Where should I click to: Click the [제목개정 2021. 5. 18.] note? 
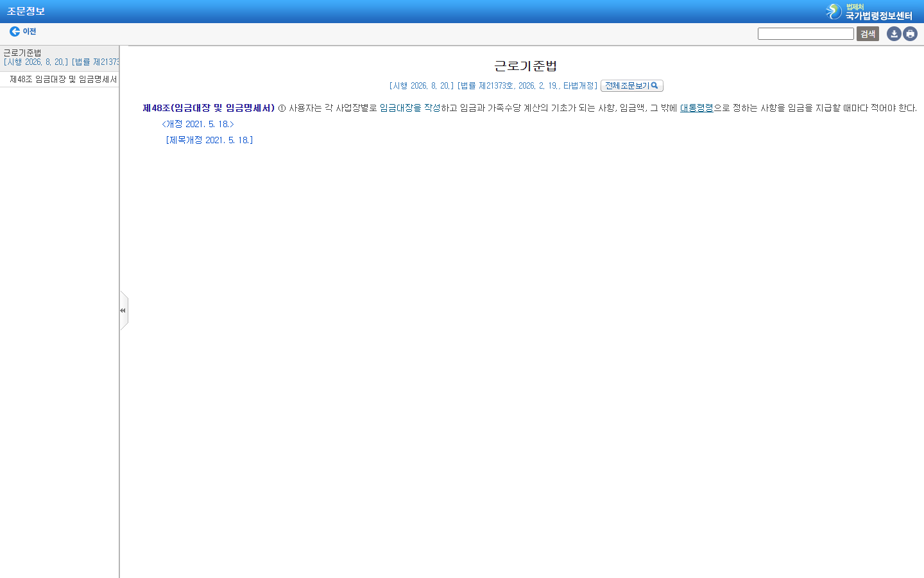[209, 140]
